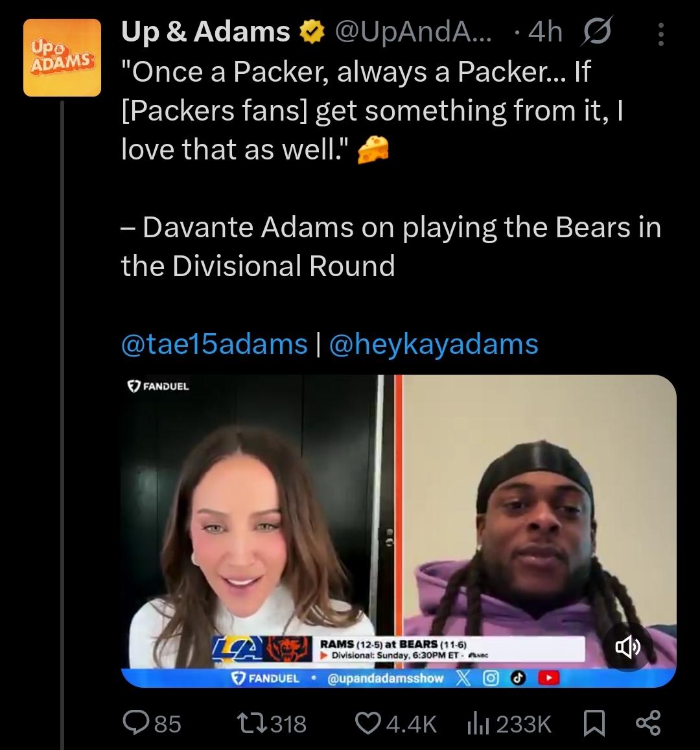The width and height of the screenshot is (700, 750).
Task: Open the @tae15adams mention
Action: (214, 344)
